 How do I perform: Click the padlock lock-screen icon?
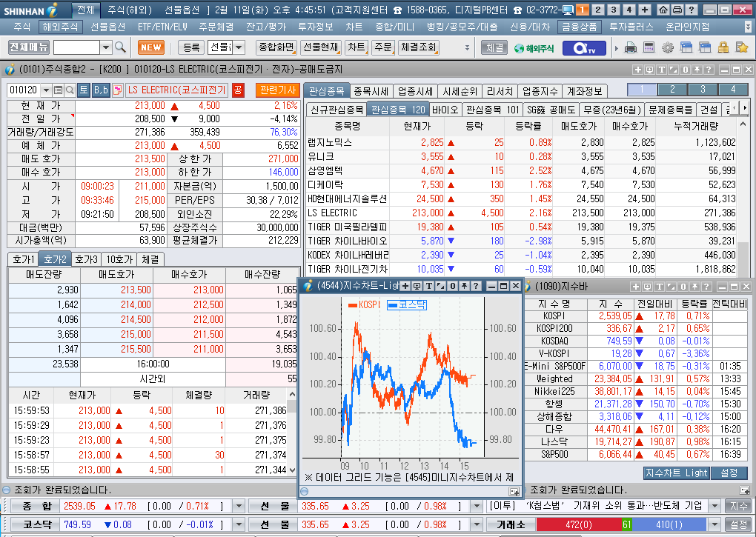pos(723,47)
